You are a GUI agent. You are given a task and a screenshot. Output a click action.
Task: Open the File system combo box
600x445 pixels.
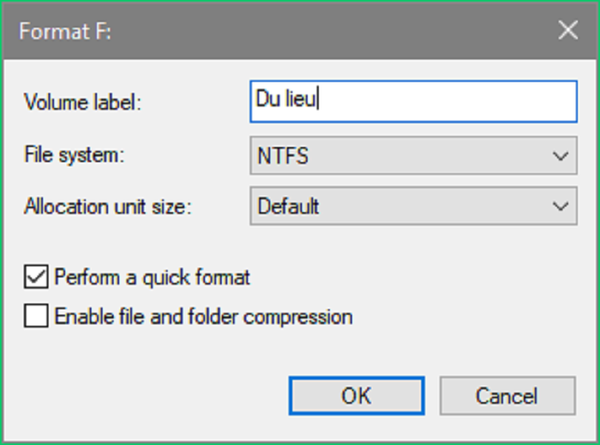point(412,156)
